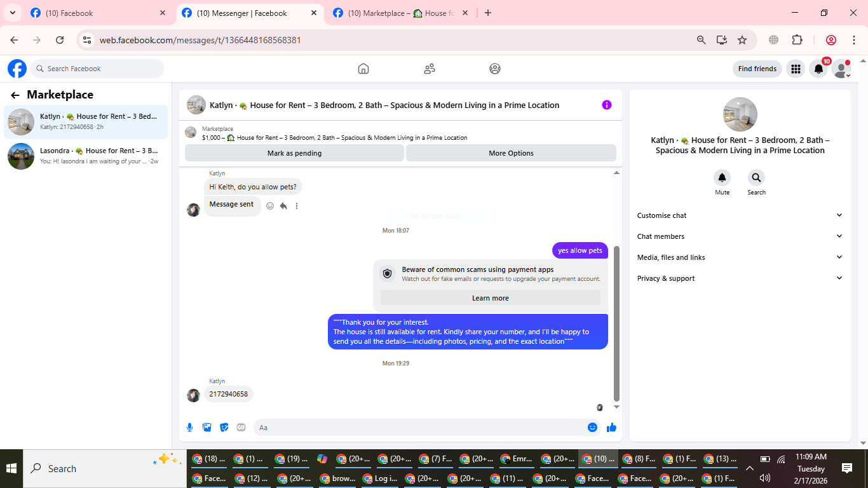Open conversation information purple icon
This screenshot has width=868, height=488.
pos(607,105)
